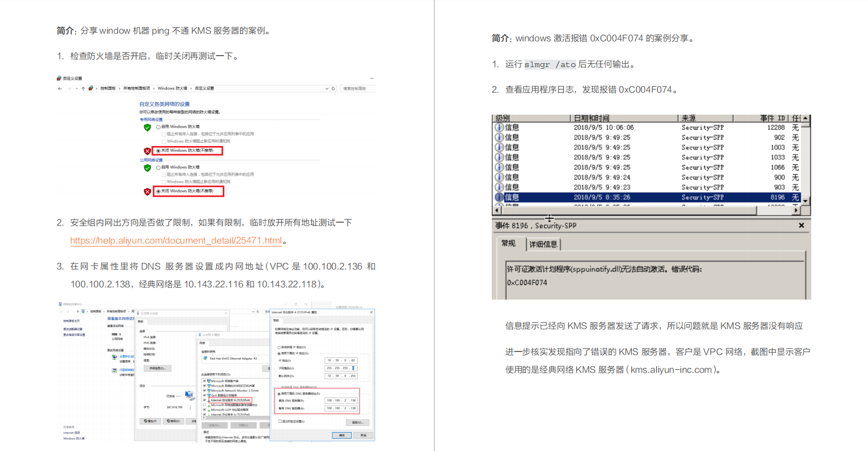Click Windows 防火墙 breadcrumb item
This screenshot has height=451, width=868.
(x=172, y=89)
